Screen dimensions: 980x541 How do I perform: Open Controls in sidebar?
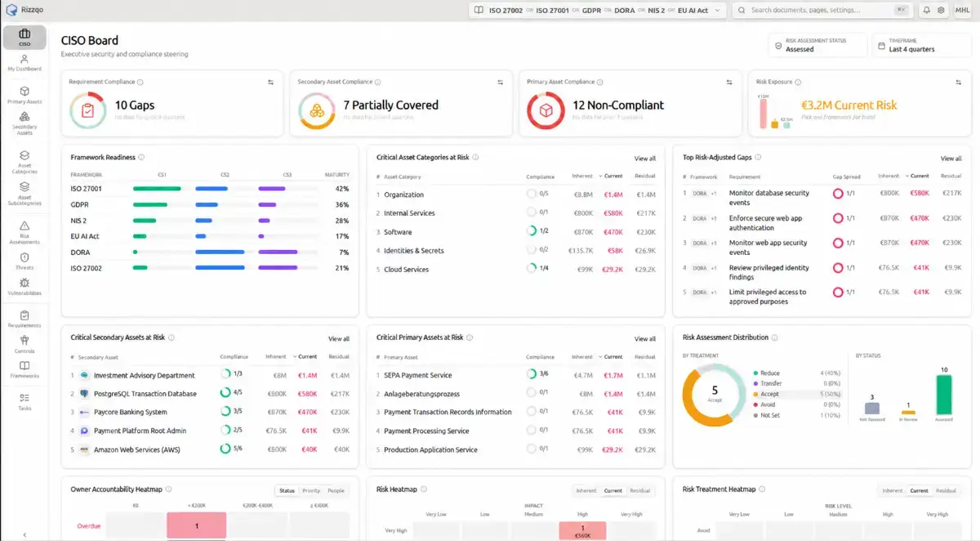(24, 345)
